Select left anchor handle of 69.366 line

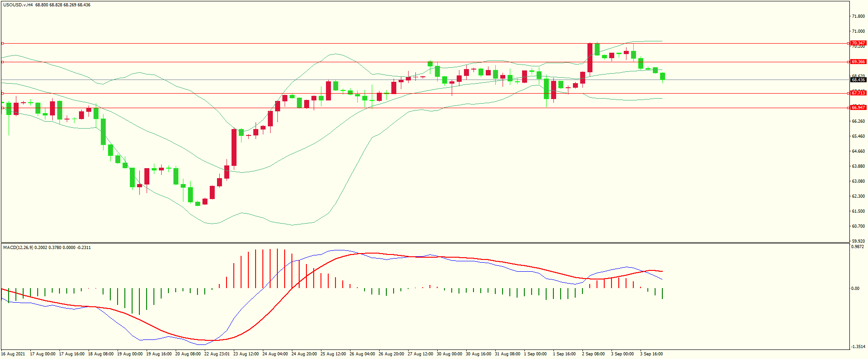tap(2, 62)
